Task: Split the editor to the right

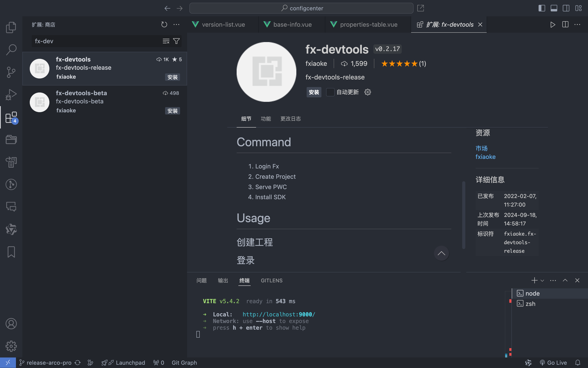Action: click(x=565, y=25)
